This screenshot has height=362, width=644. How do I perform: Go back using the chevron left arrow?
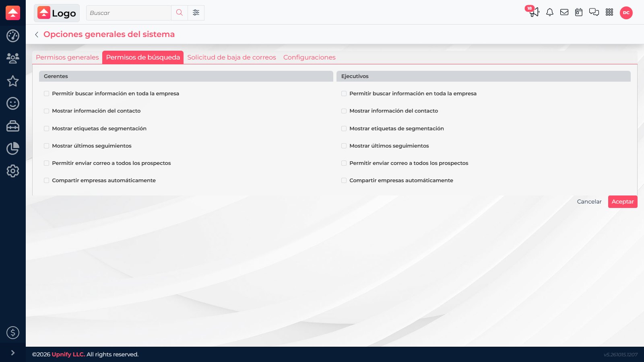tap(37, 35)
